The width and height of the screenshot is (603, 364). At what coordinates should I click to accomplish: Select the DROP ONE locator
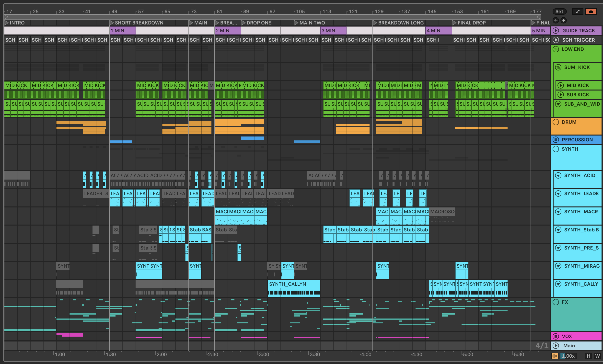[x=256, y=23]
